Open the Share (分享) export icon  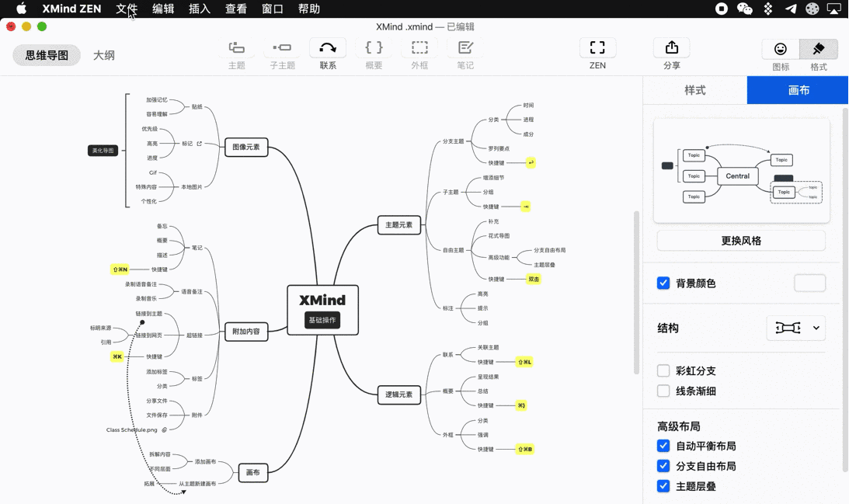671,47
